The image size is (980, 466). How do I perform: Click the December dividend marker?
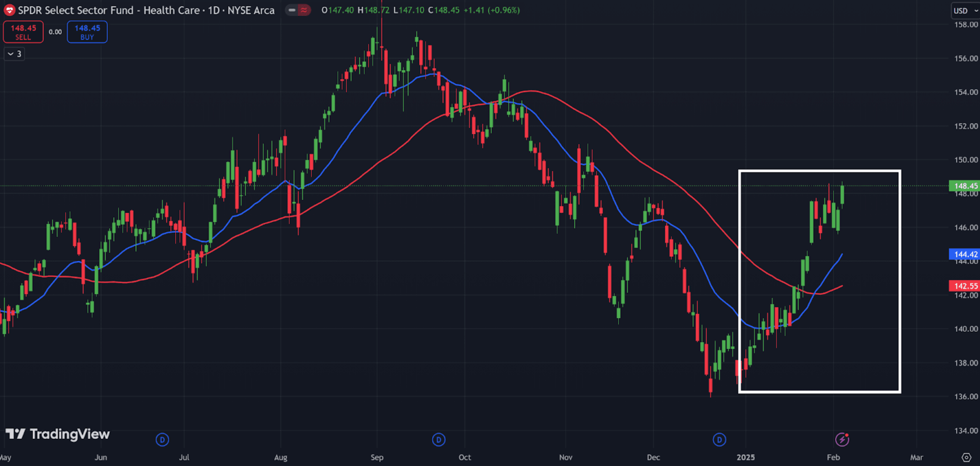719,440
